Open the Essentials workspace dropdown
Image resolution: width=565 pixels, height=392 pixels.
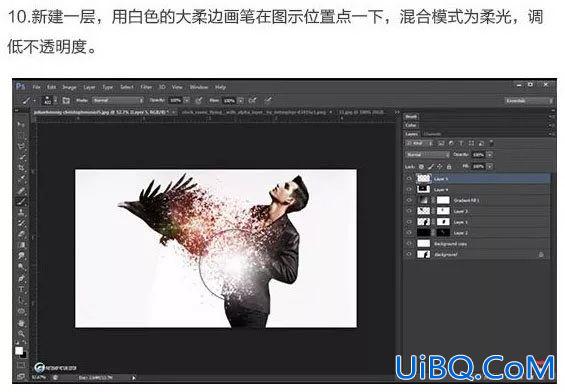click(528, 101)
